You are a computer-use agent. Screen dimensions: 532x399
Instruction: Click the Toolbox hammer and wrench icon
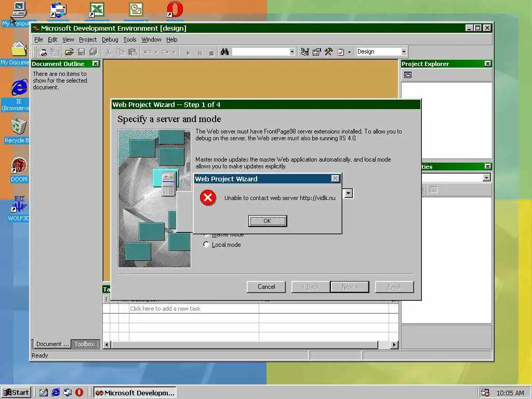pyautogui.click(x=329, y=52)
